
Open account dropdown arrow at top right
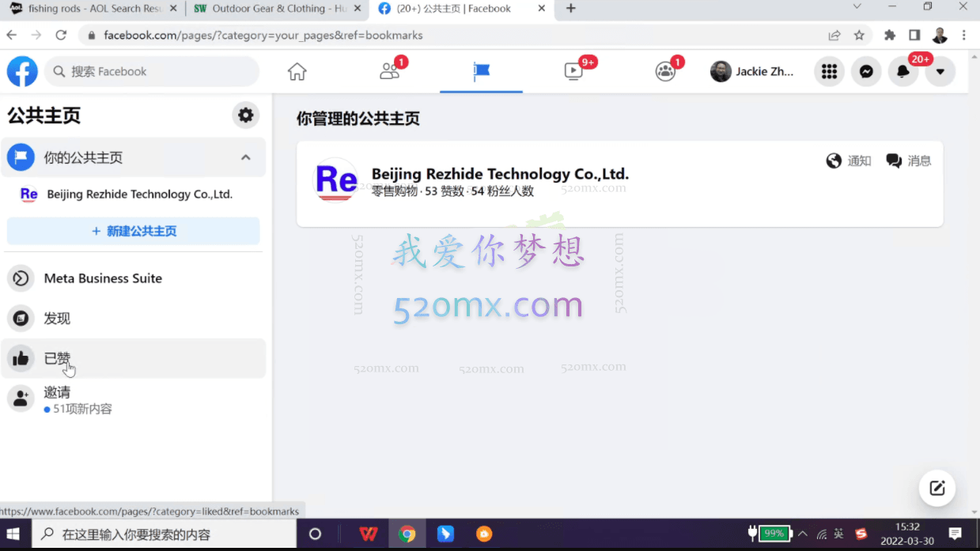point(940,71)
